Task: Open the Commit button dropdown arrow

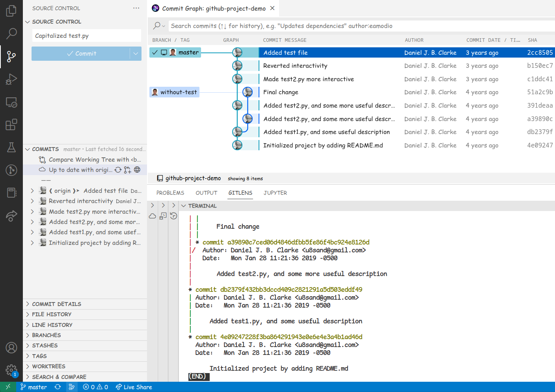Action: [136, 54]
